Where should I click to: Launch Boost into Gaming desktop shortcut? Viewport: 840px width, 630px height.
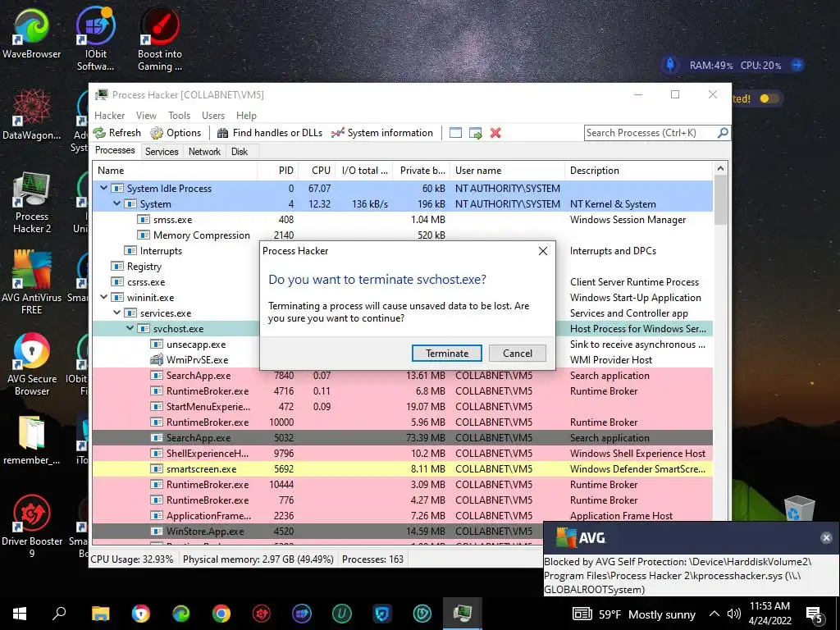click(x=160, y=39)
